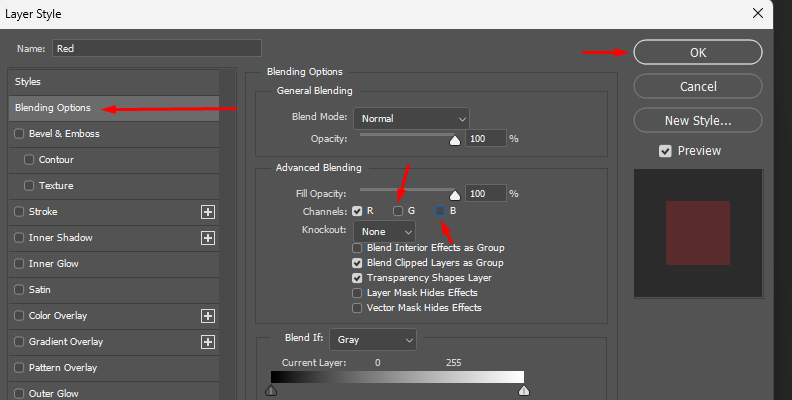Check Vector Mask Hides Effects
792x400 pixels.
coord(357,308)
